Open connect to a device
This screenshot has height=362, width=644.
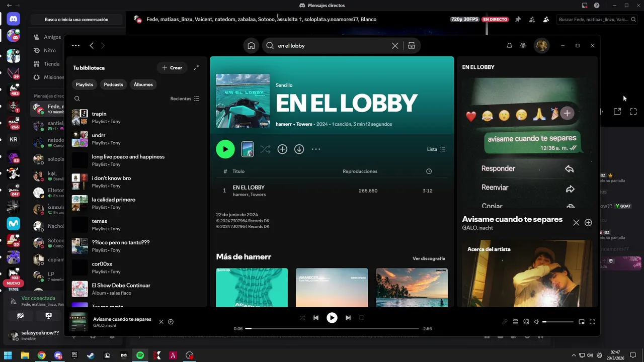pos(526,322)
